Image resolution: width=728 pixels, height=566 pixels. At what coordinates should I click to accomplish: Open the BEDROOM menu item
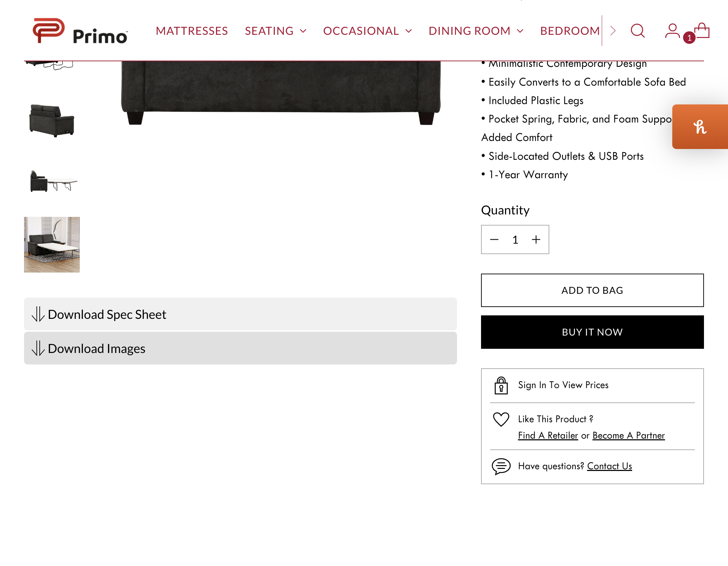(x=570, y=31)
